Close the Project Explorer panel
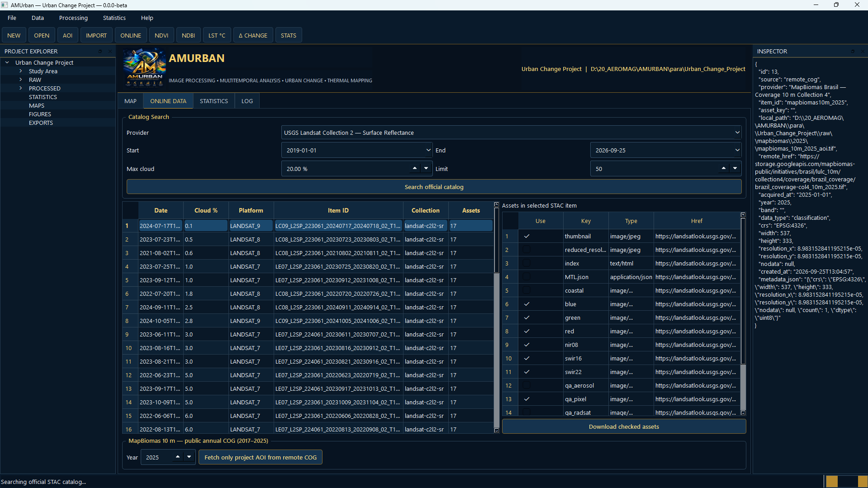This screenshot has width=868, height=488. click(110, 51)
